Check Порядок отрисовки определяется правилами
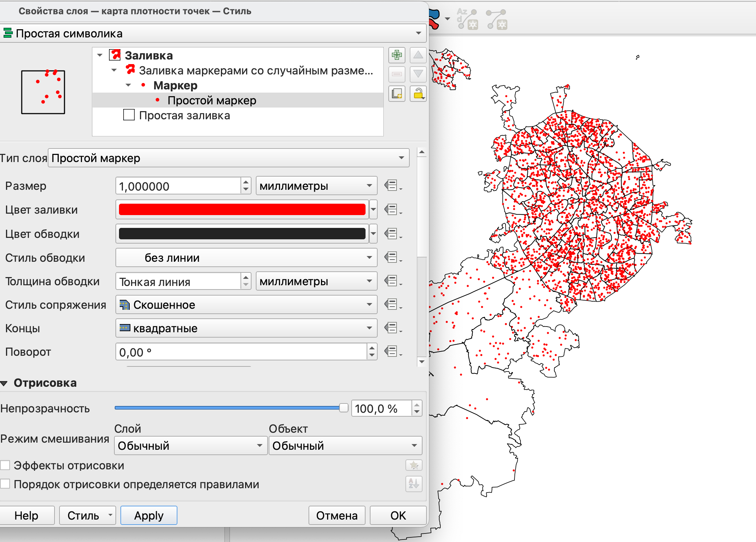 [x=5, y=484]
